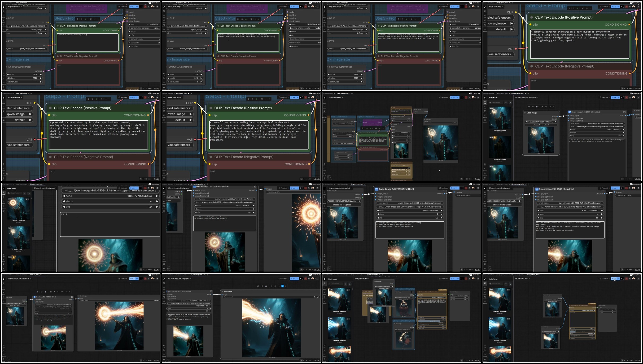Click plus new-tab button in zoomed-out qwen workflow view
This screenshot has width=643, height=364.
tap(352, 93)
